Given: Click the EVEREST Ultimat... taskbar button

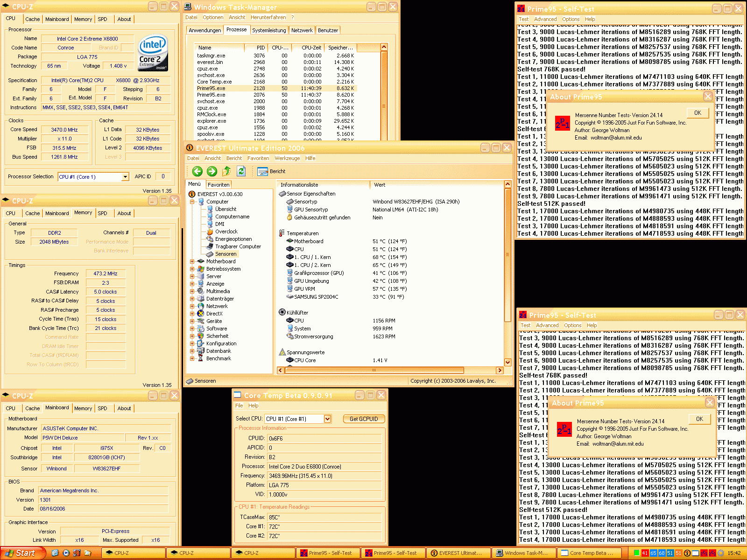Looking at the screenshot, I should click(459, 553).
